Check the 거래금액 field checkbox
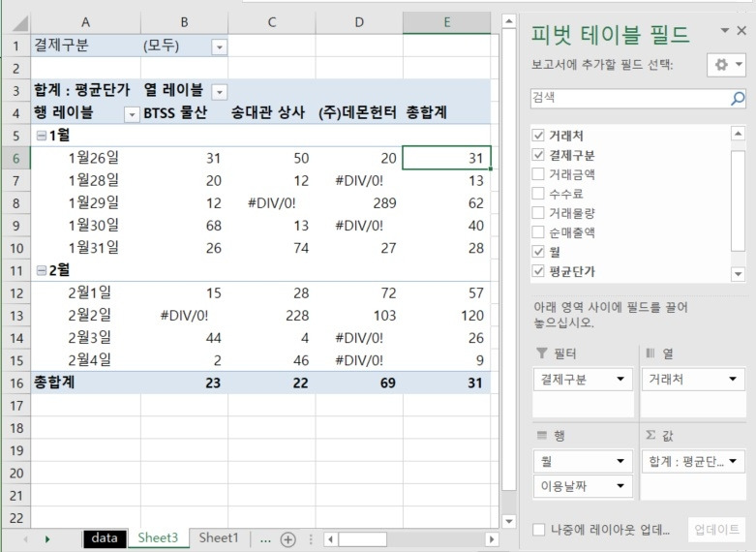Screen dimensions: 756x552 538,174
